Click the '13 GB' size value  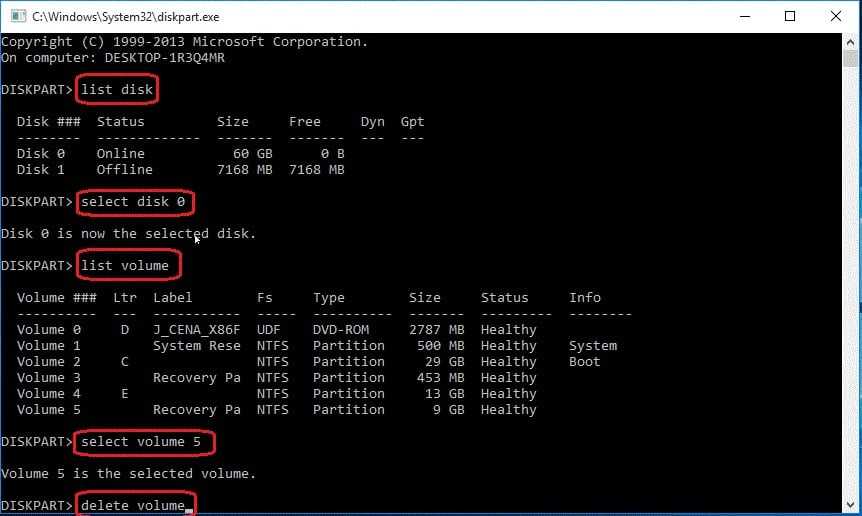pyautogui.click(x=444, y=393)
